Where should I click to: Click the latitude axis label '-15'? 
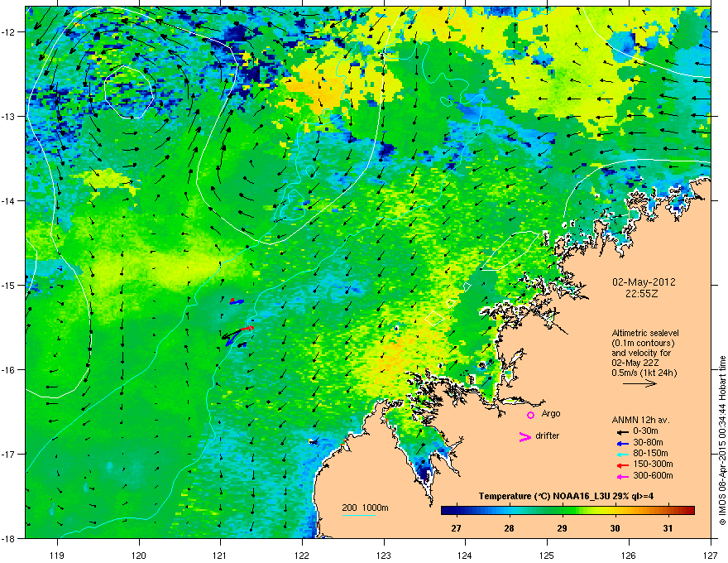[8, 285]
